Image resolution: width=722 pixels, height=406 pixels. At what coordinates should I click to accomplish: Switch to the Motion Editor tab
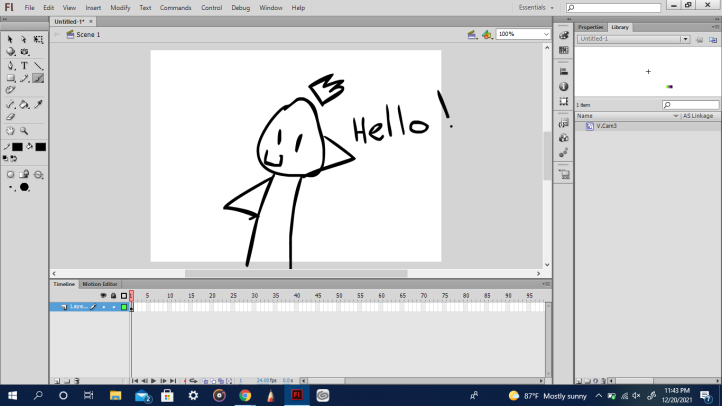(99, 284)
